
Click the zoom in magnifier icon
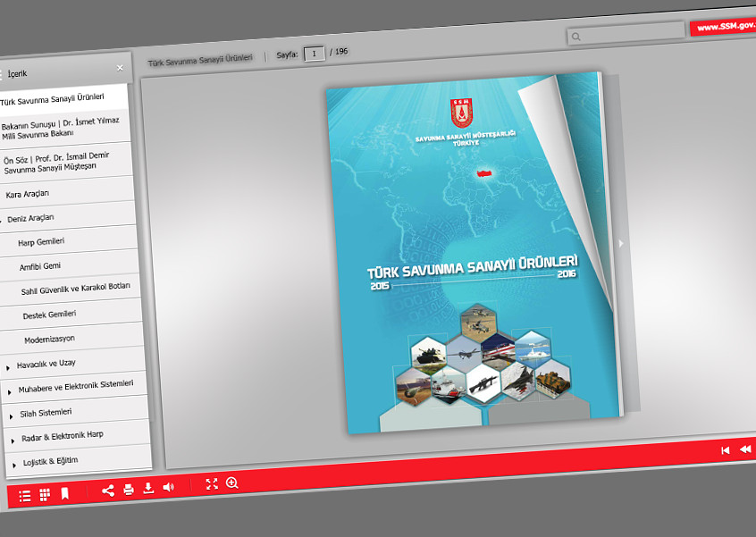232,482
